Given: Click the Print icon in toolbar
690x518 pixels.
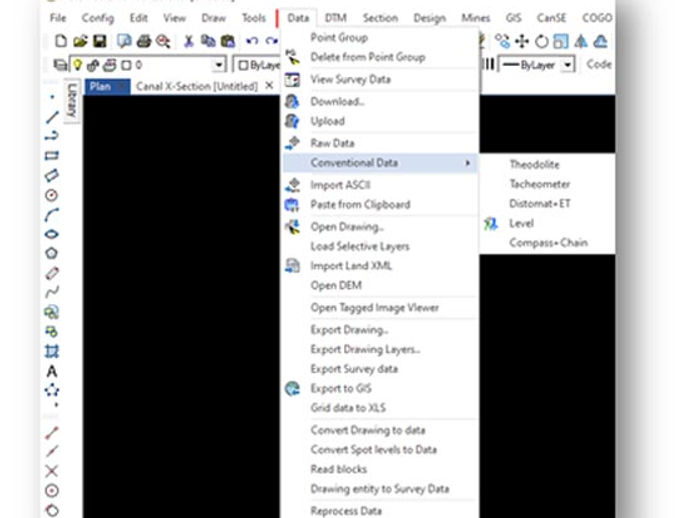Looking at the screenshot, I should [144, 41].
